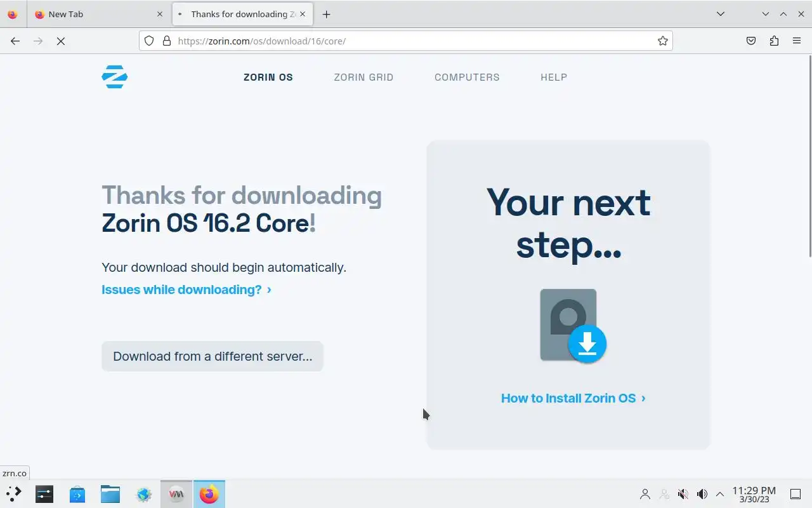Click the user icon in system tray

point(645,494)
